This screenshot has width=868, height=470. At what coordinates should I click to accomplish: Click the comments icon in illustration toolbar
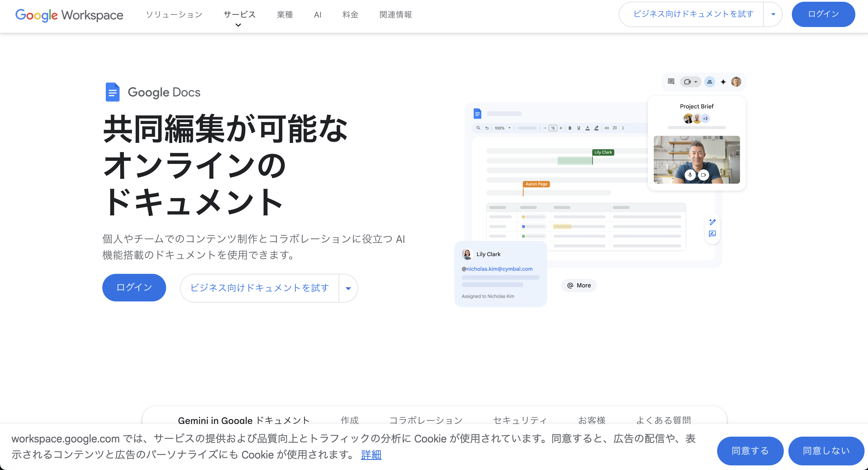pyautogui.click(x=671, y=82)
